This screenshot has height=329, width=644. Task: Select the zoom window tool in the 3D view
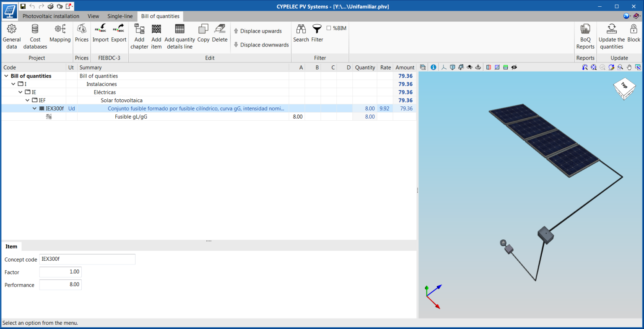click(621, 67)
